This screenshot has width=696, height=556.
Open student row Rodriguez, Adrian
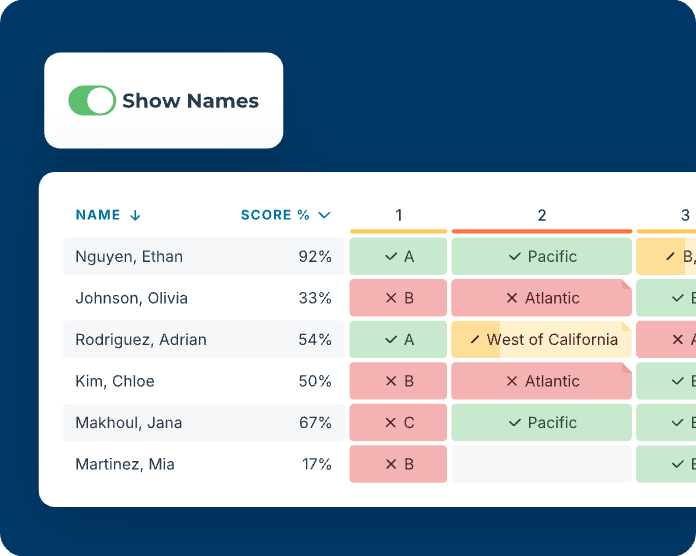[x=141, y=340]
